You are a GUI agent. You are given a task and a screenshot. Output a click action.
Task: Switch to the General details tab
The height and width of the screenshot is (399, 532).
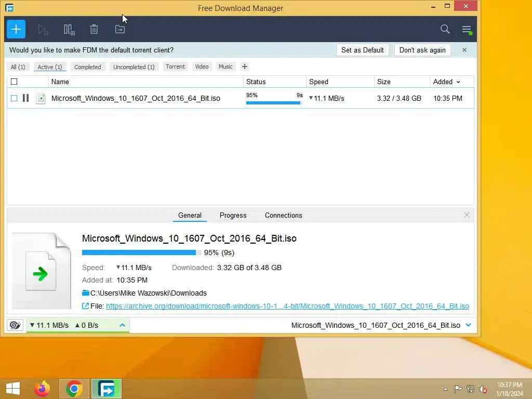190,215
